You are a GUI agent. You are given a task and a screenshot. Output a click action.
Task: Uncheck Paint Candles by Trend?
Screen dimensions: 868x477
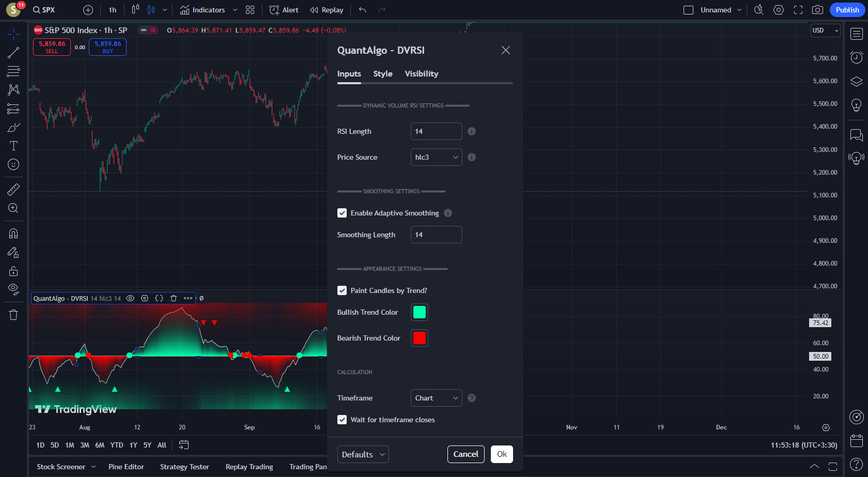tap(342, 290)
